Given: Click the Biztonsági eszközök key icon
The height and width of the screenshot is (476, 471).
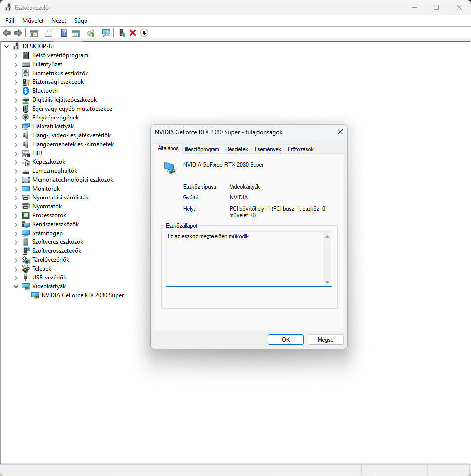Looking at the screenshot, I should (26, 82).
